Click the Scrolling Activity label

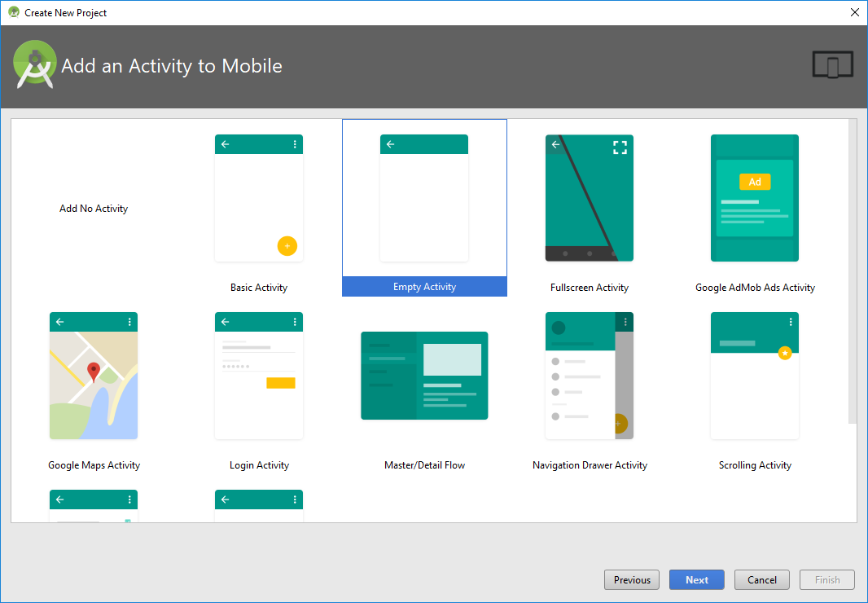click(x=755, y=465)
